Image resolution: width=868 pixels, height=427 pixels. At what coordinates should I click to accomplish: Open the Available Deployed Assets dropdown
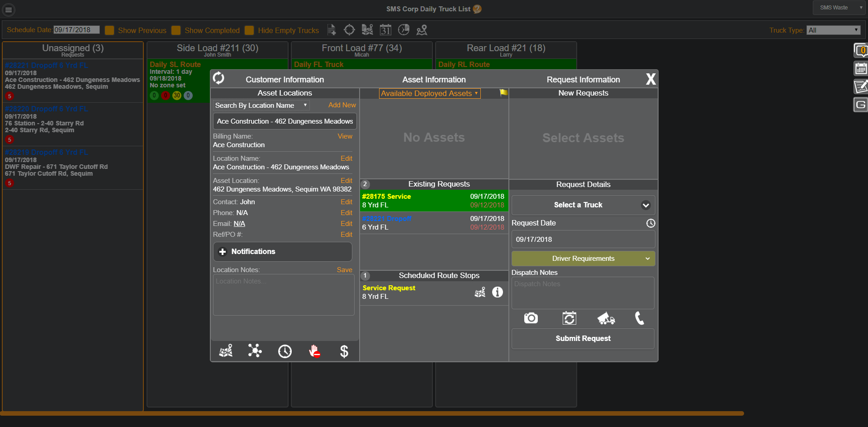(x=429, y=93)
